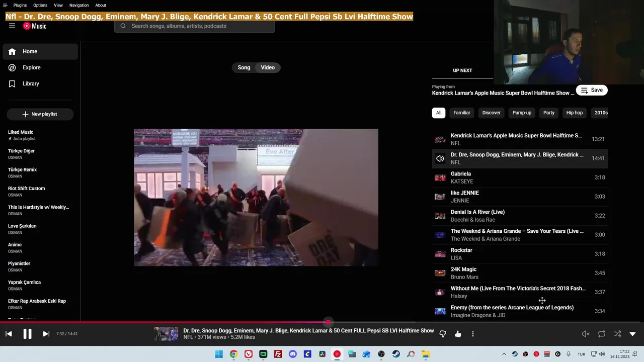Open the Riot Shift Custom playlist
The image size is (644, 362).
click(40, 192)
